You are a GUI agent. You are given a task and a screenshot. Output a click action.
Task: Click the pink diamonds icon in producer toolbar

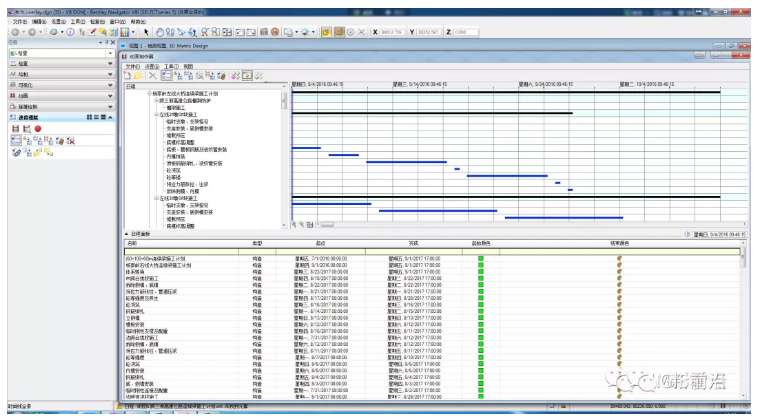(236, 75)
